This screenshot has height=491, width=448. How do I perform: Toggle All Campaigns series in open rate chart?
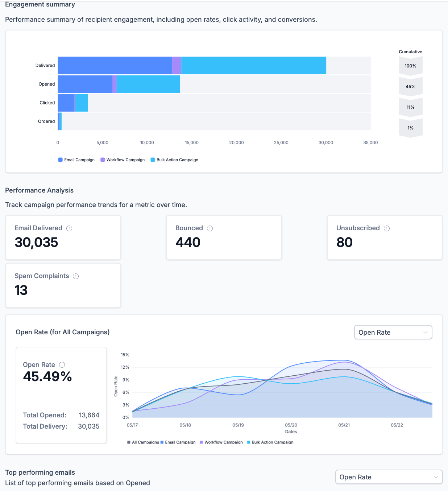143,442
